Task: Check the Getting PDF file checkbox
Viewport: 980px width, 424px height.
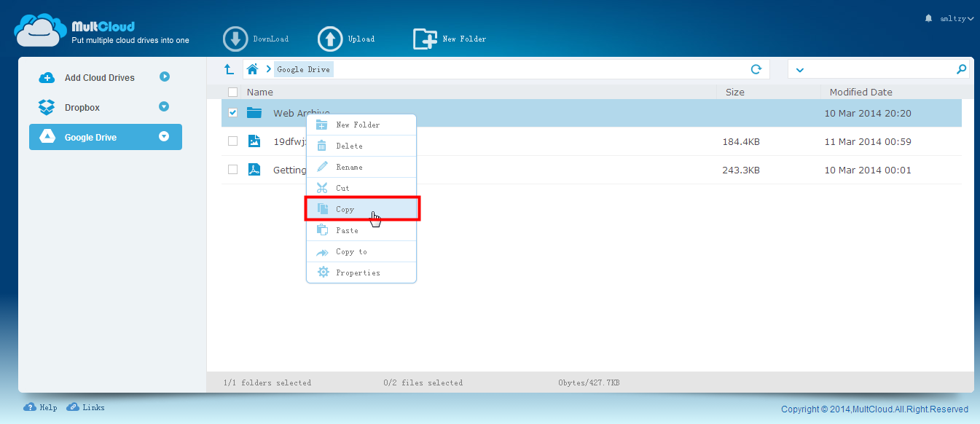Action: (232, 170)
